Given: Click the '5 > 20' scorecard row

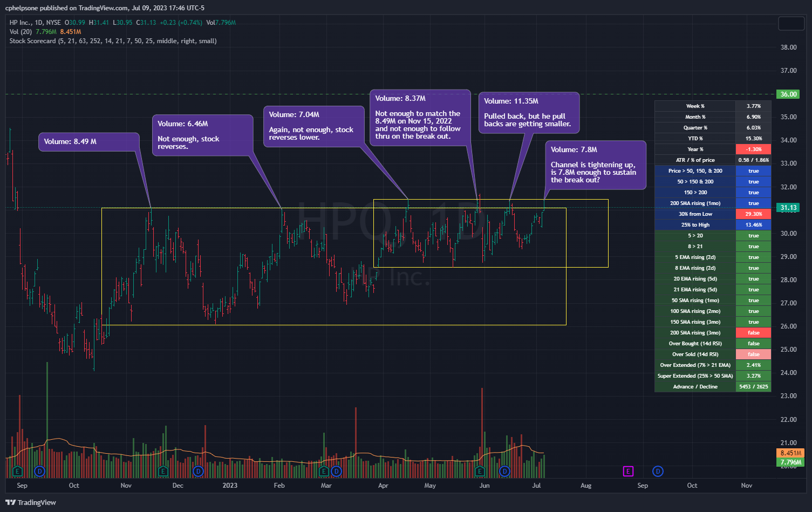Looking at the screenshot, I should (713, 236).
